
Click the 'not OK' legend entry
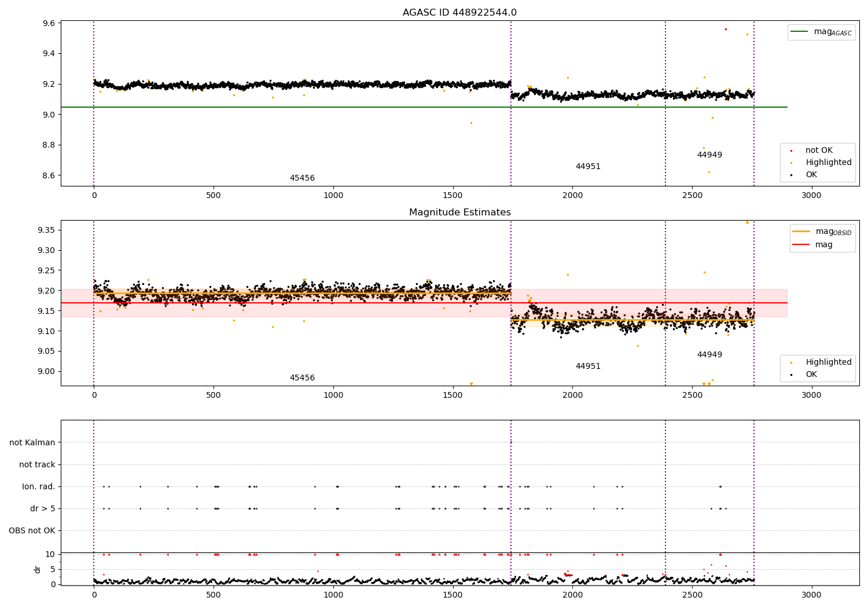(x=811, y=151)
